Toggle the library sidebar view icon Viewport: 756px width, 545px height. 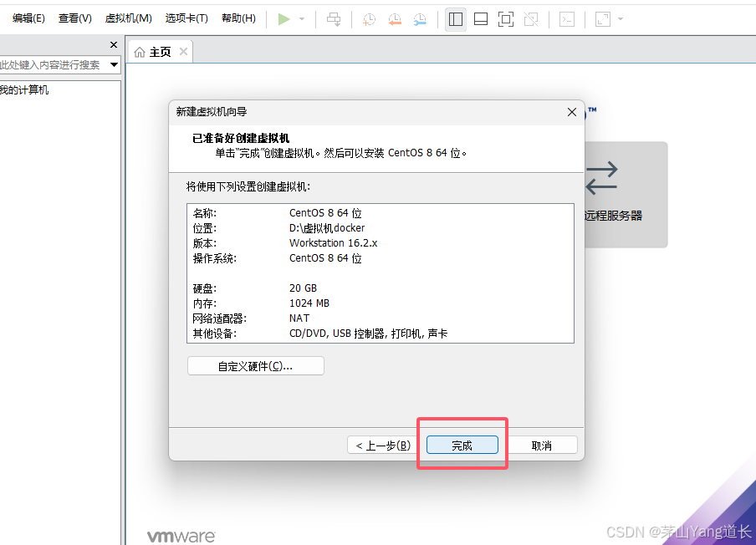[456, 19]
